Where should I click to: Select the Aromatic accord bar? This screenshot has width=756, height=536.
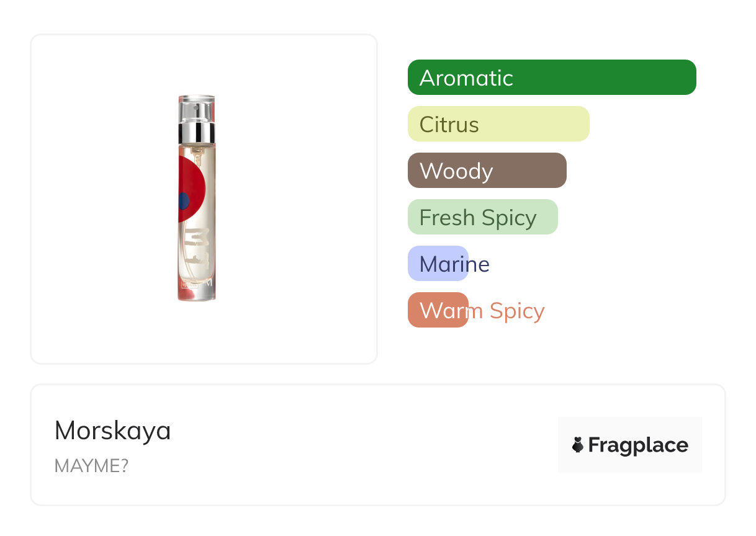[x=551, y=78]
